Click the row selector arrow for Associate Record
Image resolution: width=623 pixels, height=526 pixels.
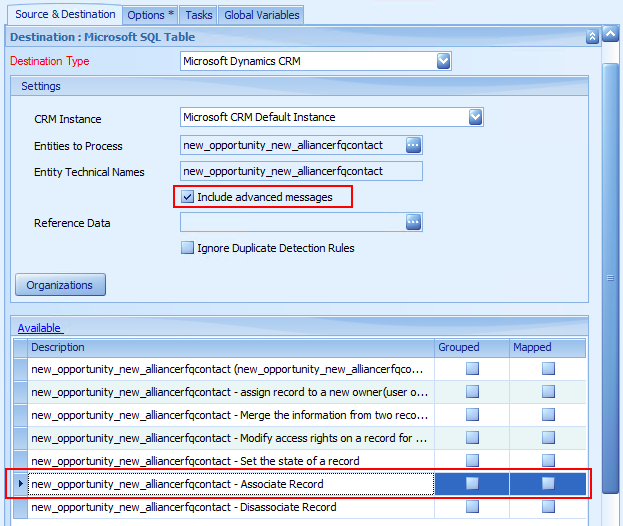pyautogui.click(x=21, y=484)
